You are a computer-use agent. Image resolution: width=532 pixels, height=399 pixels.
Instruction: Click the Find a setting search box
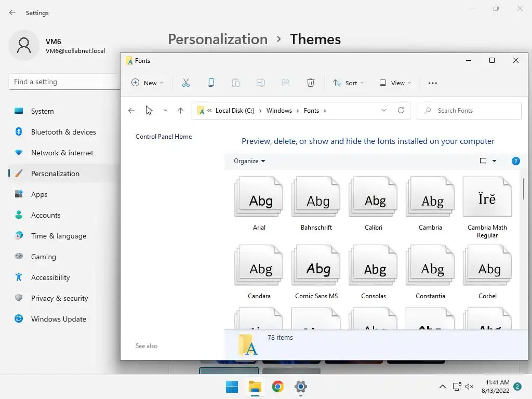click(x=64, y=82)
